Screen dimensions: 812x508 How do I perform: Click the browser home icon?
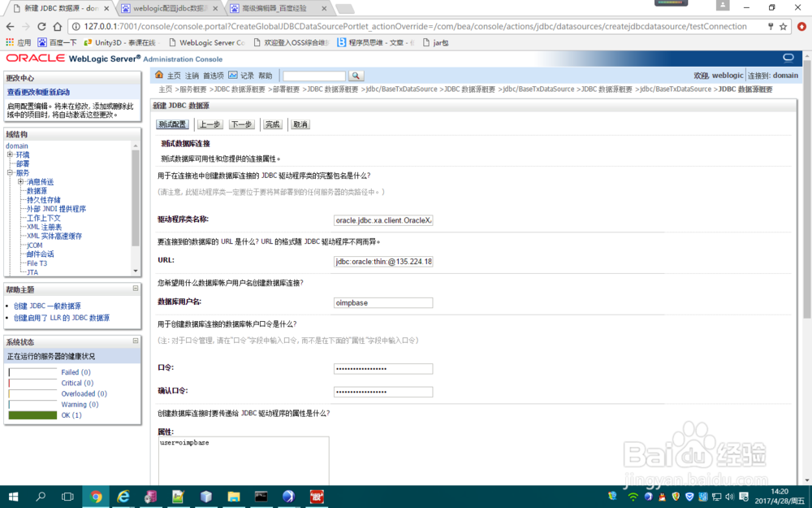point(57,27)
